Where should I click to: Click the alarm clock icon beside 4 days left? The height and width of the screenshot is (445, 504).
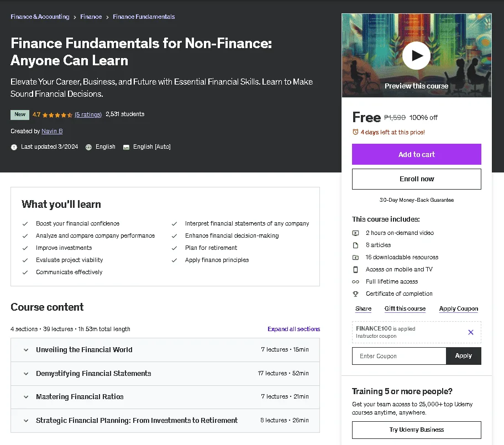(355, 132)
